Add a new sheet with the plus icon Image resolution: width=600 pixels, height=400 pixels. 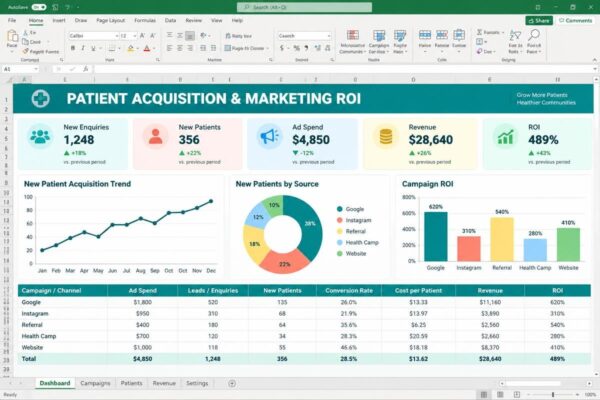click(232, 383)
